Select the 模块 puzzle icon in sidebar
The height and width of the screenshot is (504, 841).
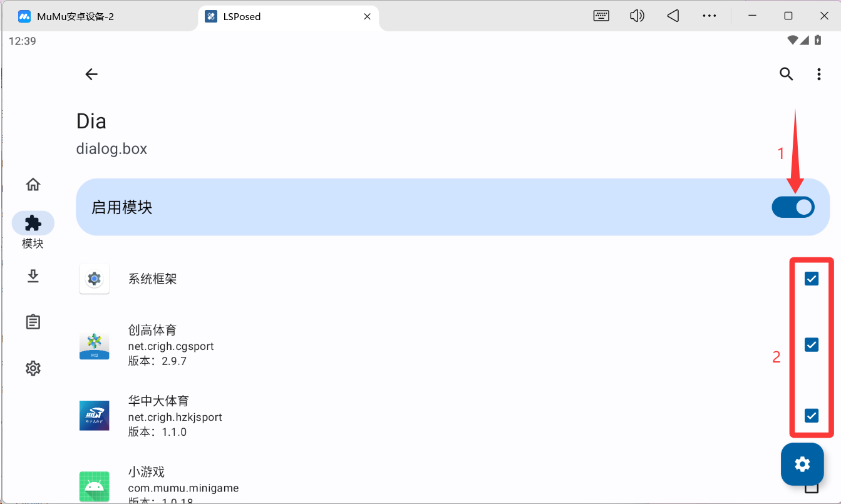pos(33,223)
